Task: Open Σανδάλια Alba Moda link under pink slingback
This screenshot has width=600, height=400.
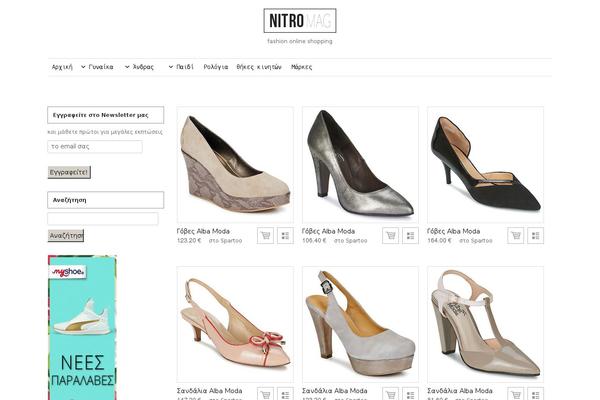Action: pyautogui.click(x=209, y=391)
